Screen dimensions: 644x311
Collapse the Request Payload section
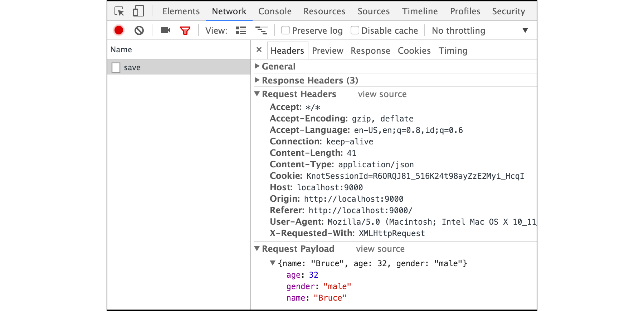(x=257, y=248)
